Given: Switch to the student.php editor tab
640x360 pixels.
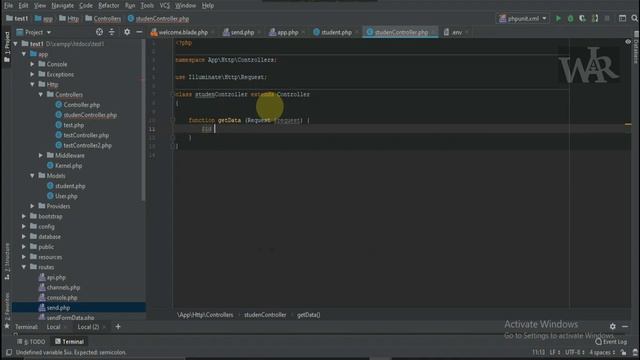Looking at the screenshot, I should click(336, 32).
